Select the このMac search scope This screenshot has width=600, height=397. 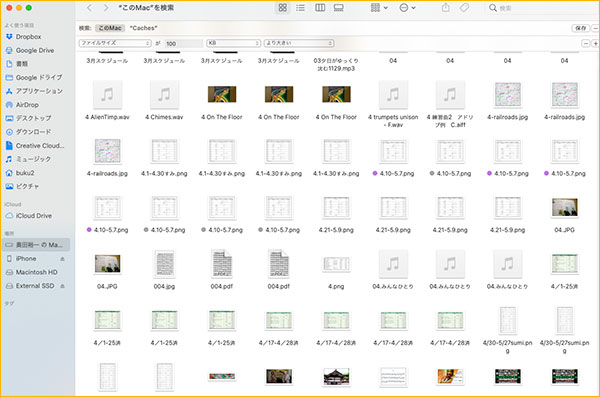pos(110,28)
